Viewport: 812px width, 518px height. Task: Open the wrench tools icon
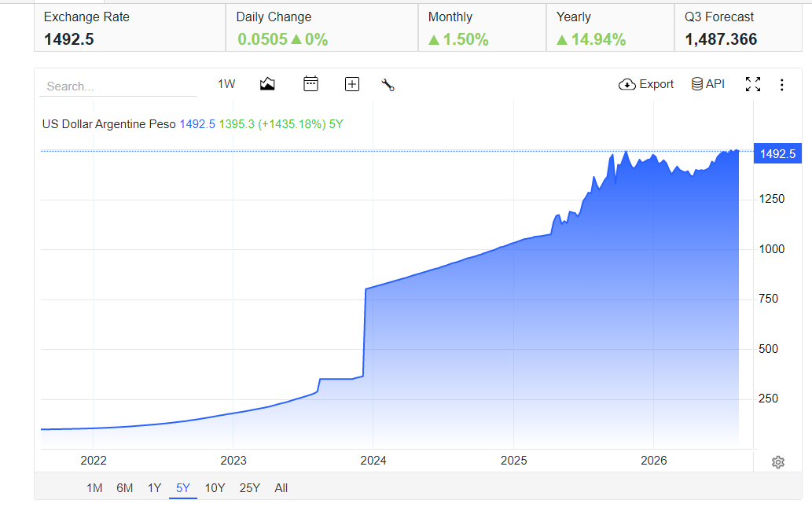pos(388,84)
